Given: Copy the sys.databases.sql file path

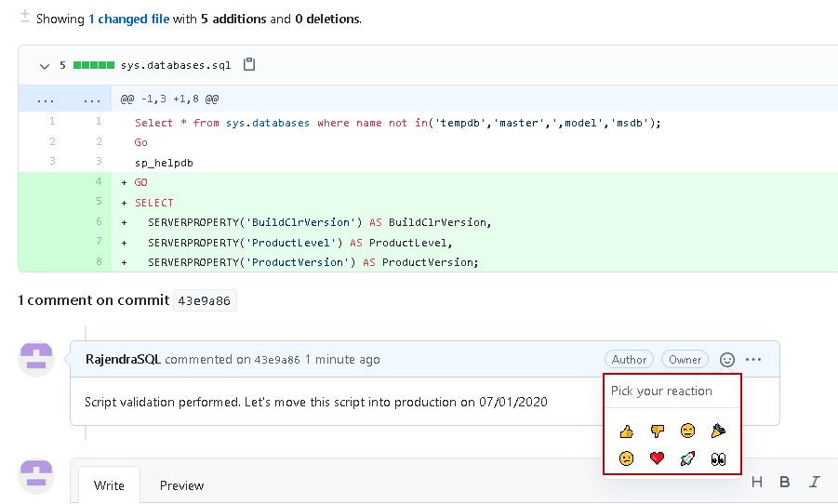Looking at the screenshot, I should 248,65.
